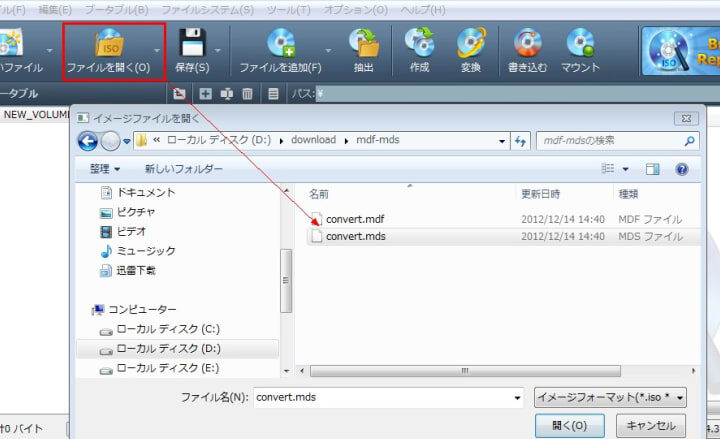Open the オプション(O) menu
The height and width of the screenshot is (439, 720).
click(355, 10)
